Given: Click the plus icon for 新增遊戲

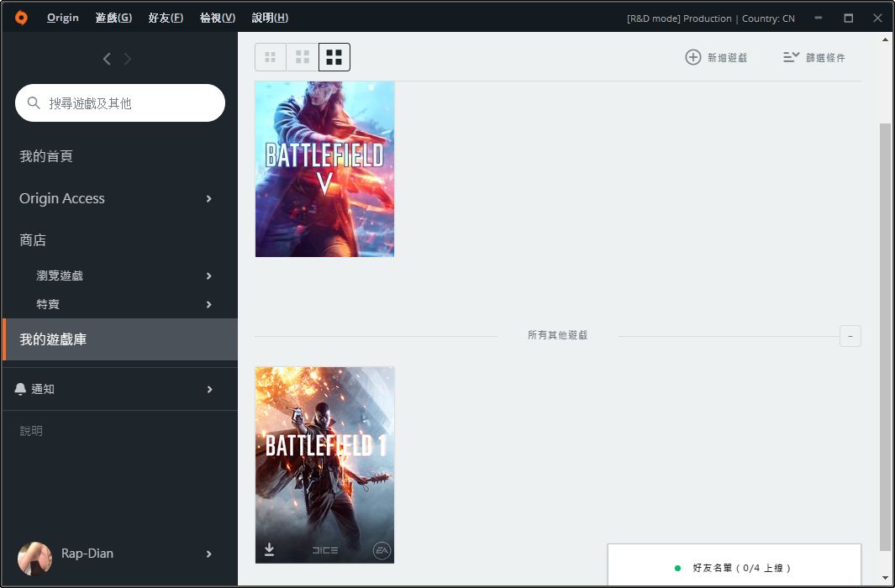Looking at the screenshot, I should tap(693, 57).
